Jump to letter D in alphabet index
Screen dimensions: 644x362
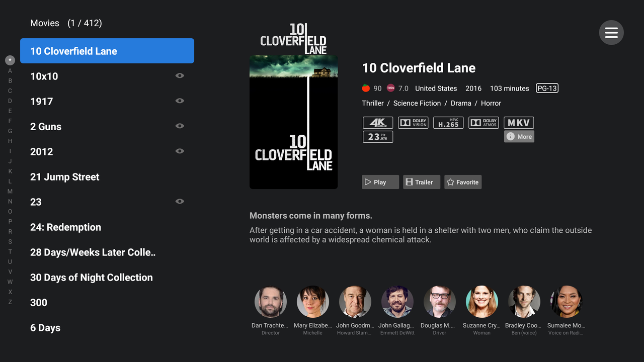pos(10,101)
